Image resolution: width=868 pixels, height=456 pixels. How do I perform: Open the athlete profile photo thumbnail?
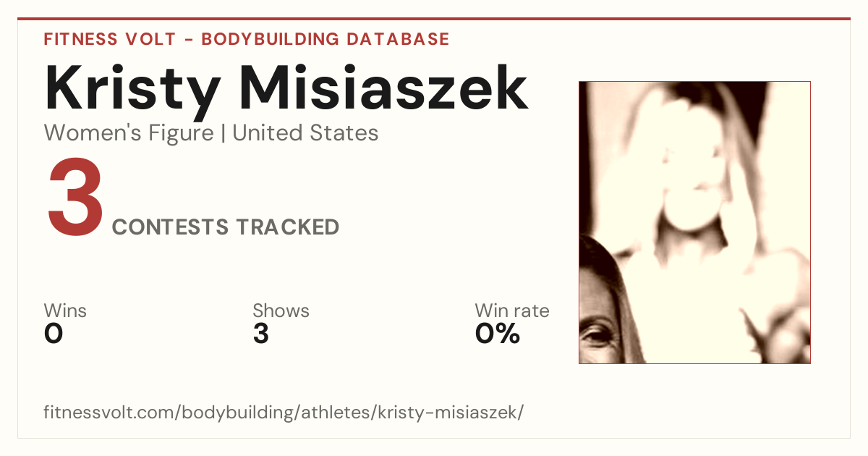click(694, 222)
